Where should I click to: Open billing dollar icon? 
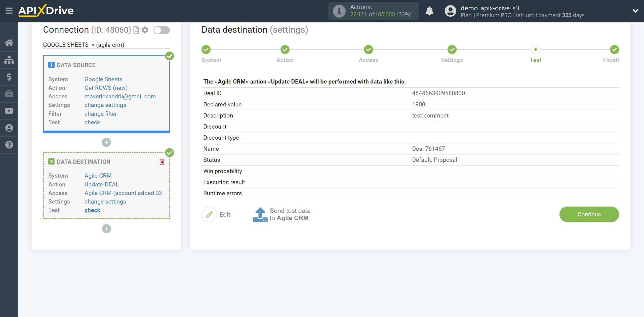[x=9, y=77]
